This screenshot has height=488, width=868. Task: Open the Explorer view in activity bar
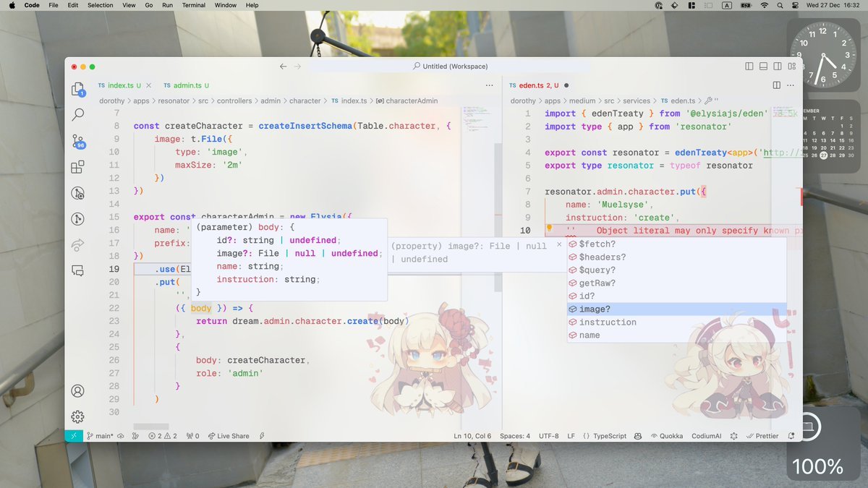77,89
